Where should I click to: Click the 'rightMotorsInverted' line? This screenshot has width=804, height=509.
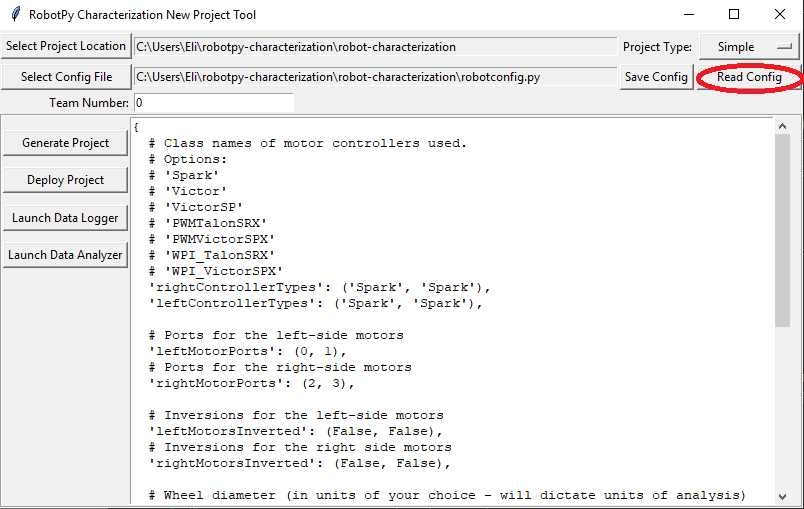pos(299,463)
